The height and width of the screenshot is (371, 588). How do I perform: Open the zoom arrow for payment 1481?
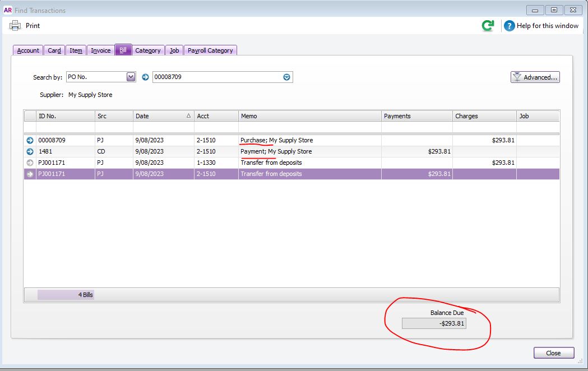30,152
